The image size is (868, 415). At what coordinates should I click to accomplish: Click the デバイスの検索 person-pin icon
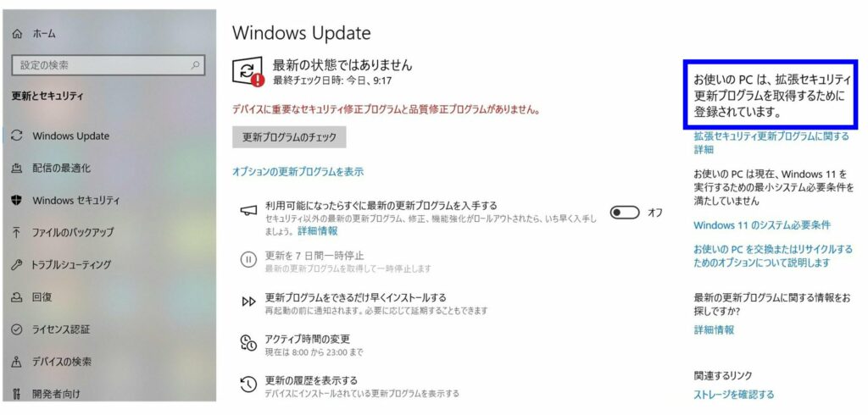(x=17, y=362)
